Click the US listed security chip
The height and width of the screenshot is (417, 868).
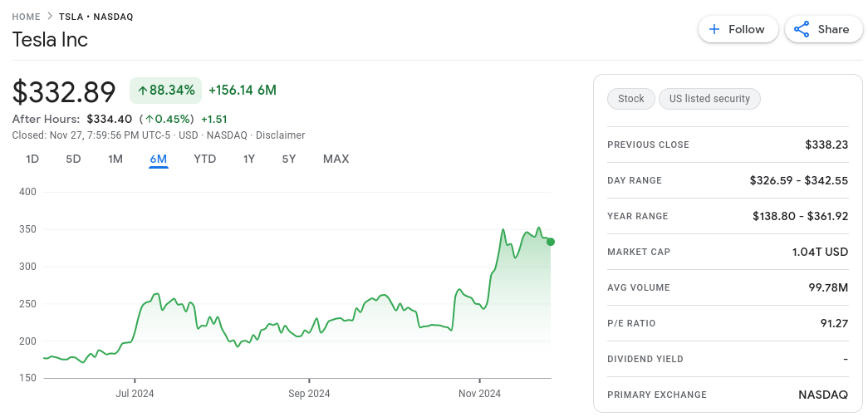pos(709,99)
